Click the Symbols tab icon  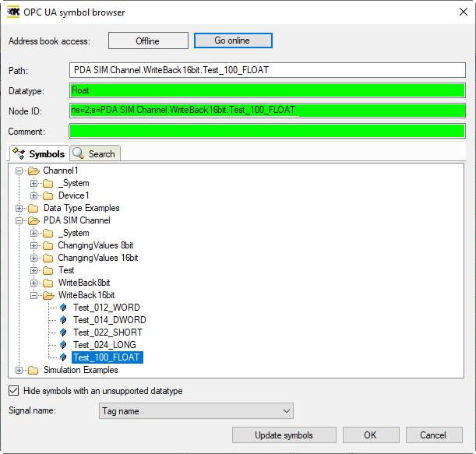coord(19,153)
